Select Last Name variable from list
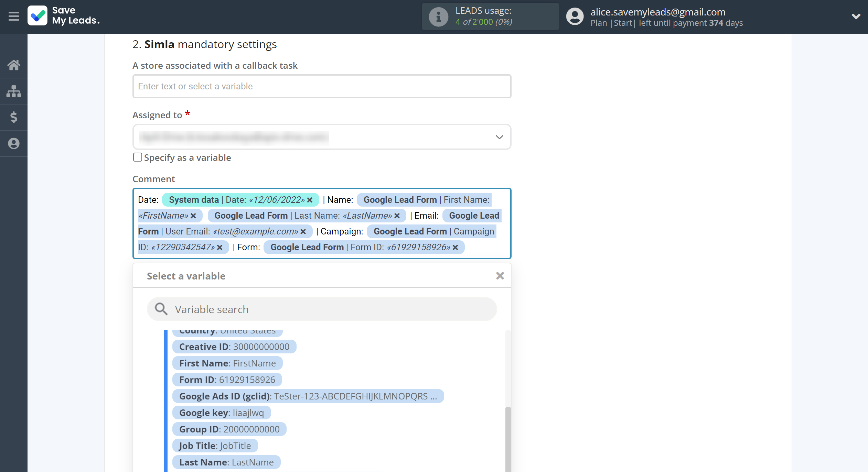868x472 pixels. coord(226,462)
